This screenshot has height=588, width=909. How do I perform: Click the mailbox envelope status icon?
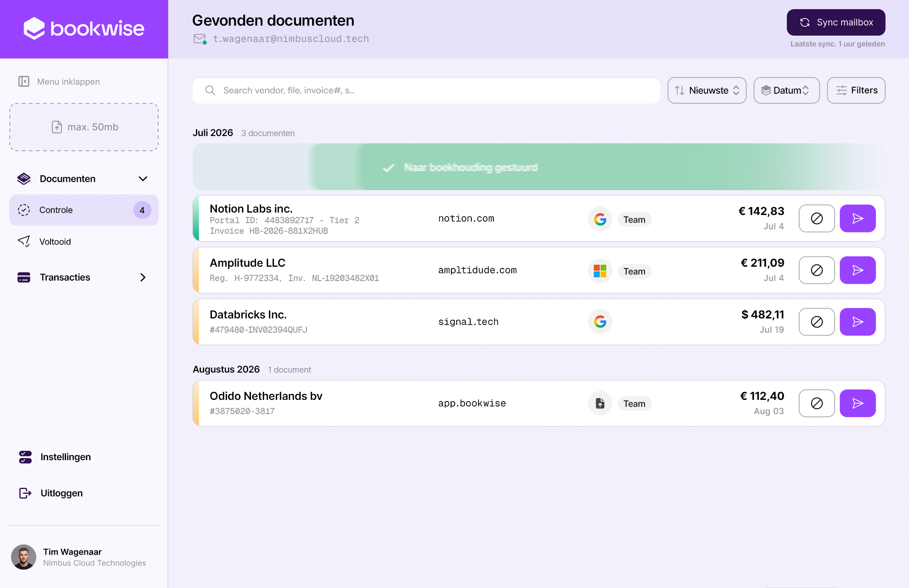[200, 39]
